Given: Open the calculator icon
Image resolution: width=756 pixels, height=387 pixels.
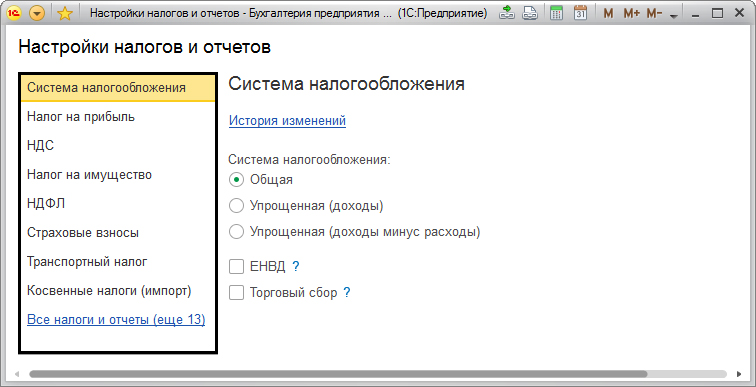Looking at the screenshot, I should (556, 13).
